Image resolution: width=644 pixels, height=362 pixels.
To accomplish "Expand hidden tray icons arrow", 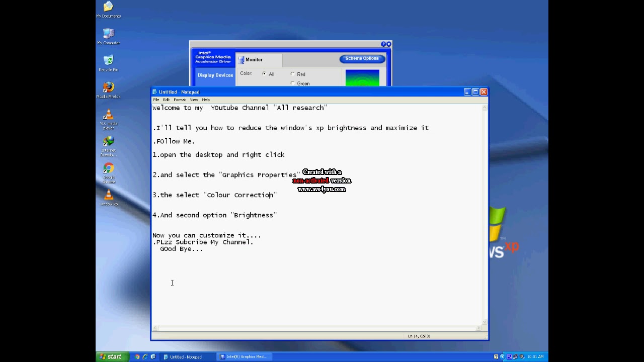I will click(x=502, y=357).
